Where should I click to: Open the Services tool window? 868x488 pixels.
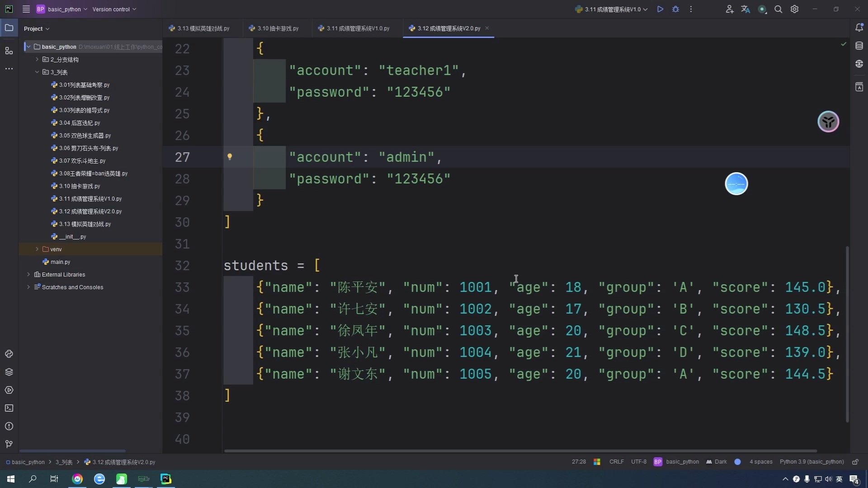[x=9, y=390]
